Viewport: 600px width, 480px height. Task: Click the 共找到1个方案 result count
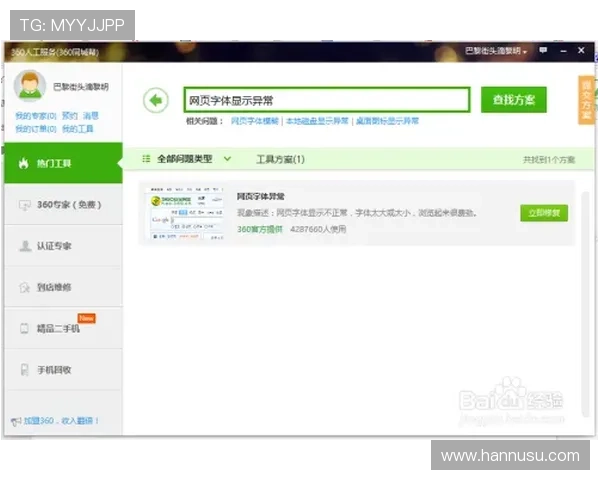[549, 160]
